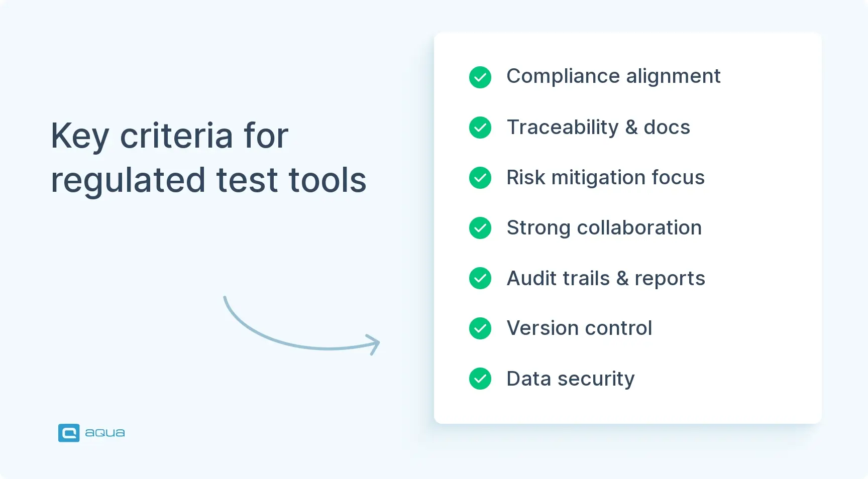The height and width of the screenshot is (479, 868).
Task: Select the Version control text
Action: tap(579, 328)
